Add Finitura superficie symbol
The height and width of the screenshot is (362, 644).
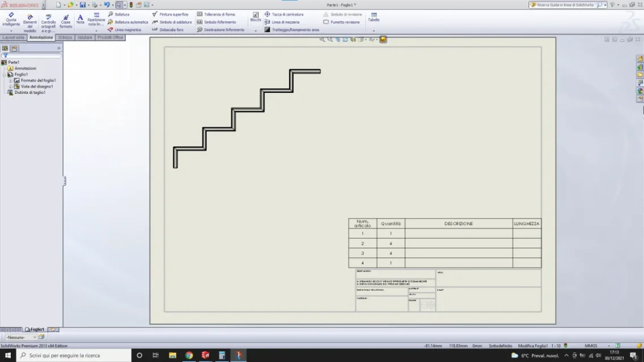coord(170,14)
